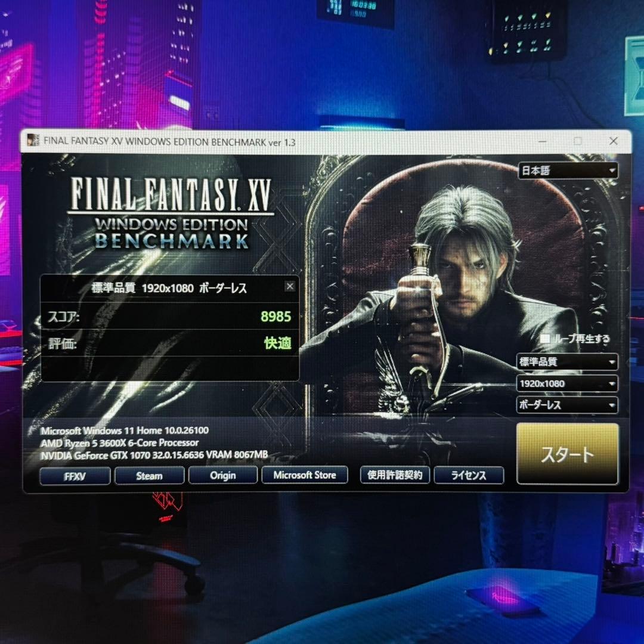The image size is (644, 644).
Task: Click the 快適 rating text
Action: (x=278, y=342)
